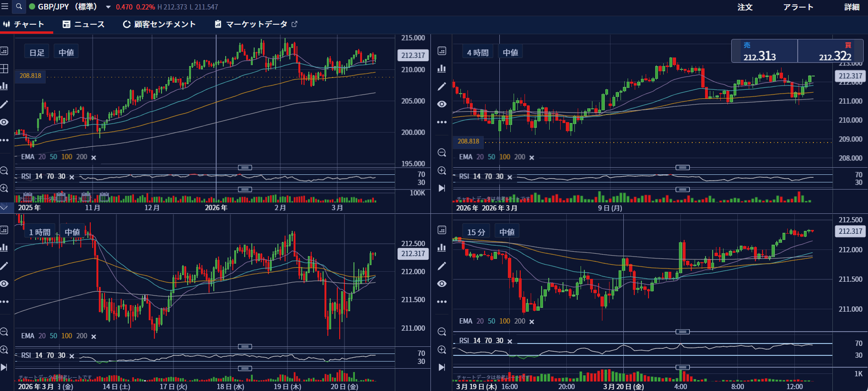
Task: Click the sell price 212.313 button
Action: coord(764,51)
